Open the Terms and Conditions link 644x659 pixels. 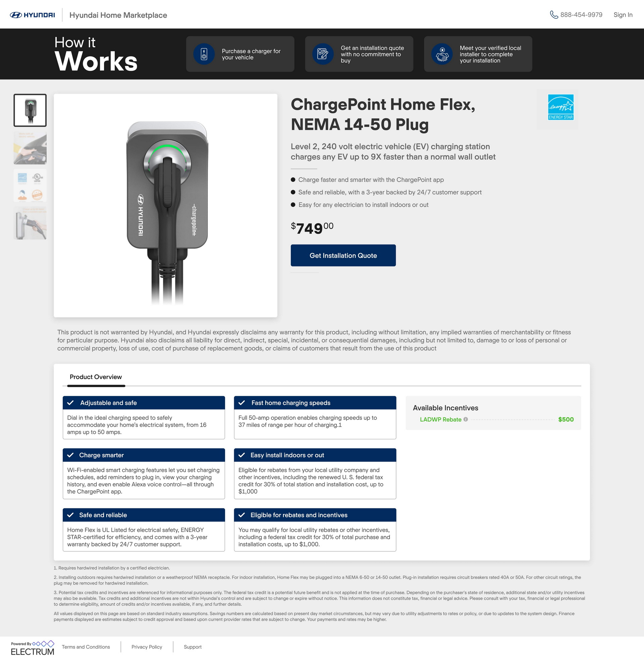tap(86, 647)
